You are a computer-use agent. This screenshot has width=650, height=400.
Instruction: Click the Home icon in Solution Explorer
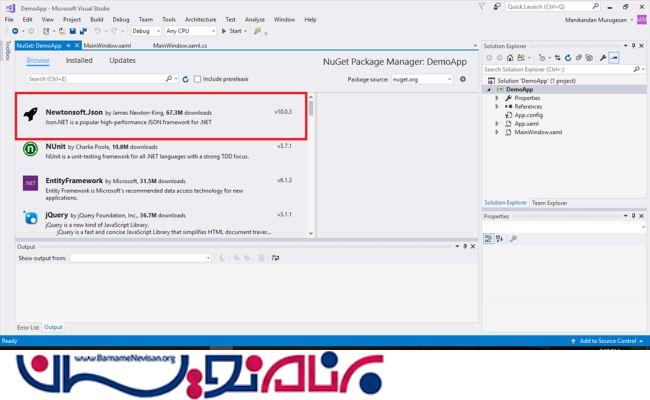click(510, 58)
